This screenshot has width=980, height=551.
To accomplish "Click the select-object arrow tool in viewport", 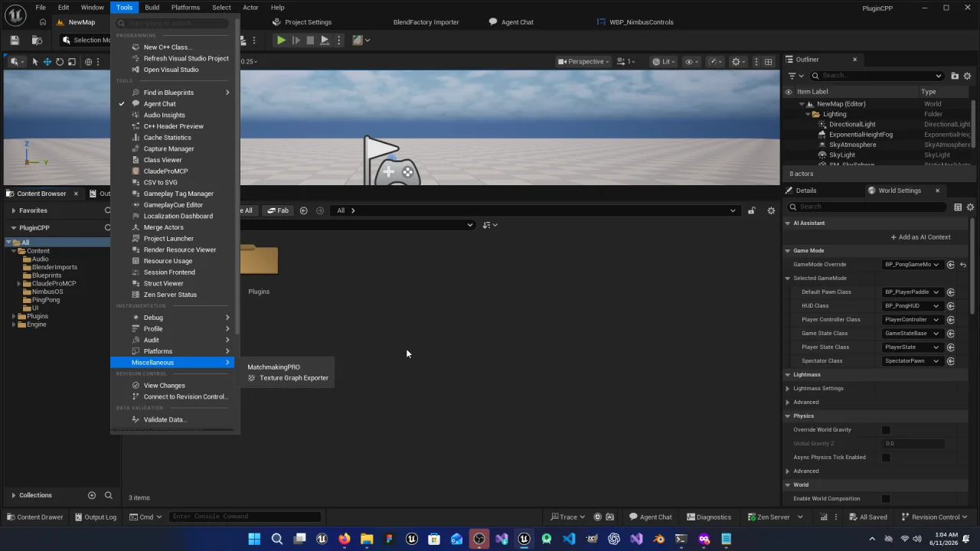I will (x=34, y=62).
